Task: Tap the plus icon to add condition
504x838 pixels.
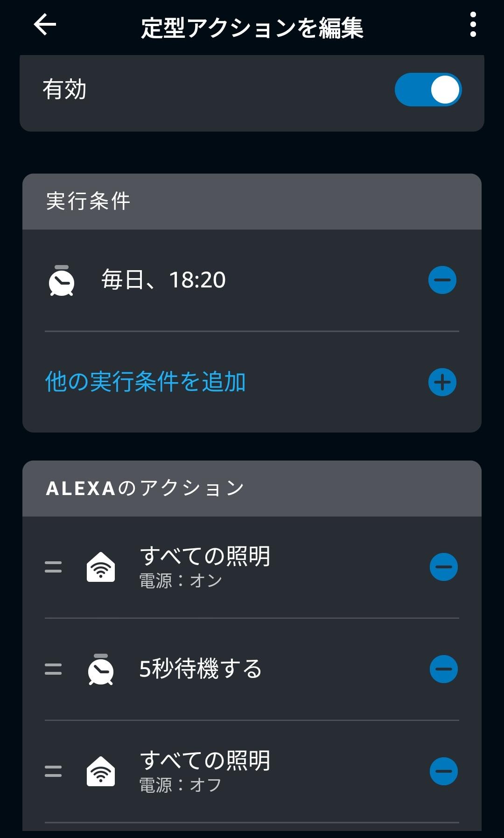Action: click(442, 382)
